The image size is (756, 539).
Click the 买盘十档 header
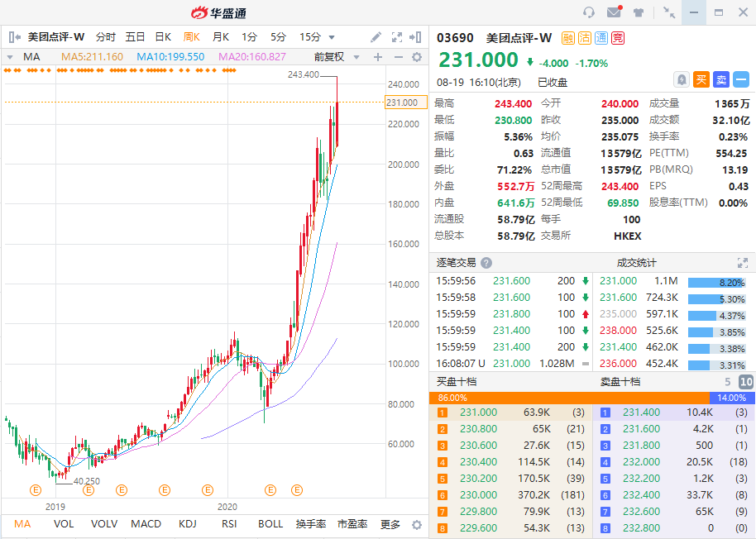(456, 382)
